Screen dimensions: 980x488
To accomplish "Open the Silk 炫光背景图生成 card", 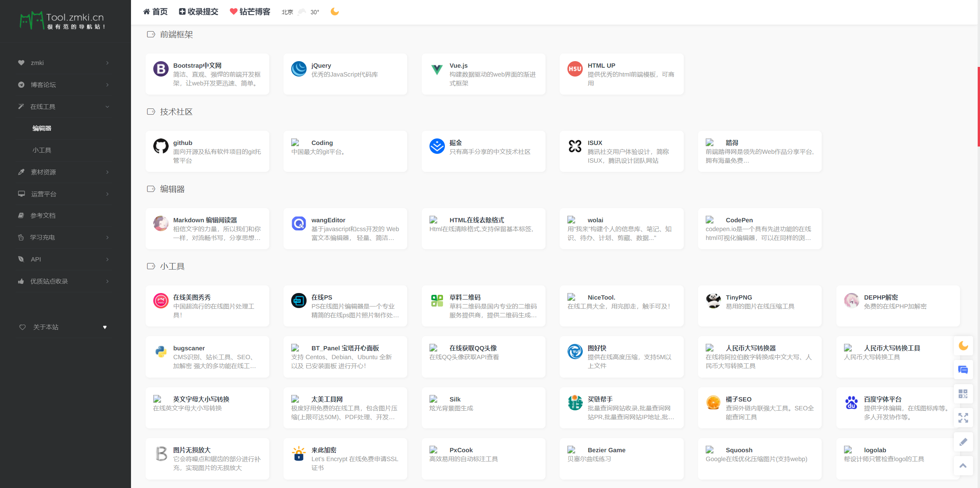I will [483, 408].
